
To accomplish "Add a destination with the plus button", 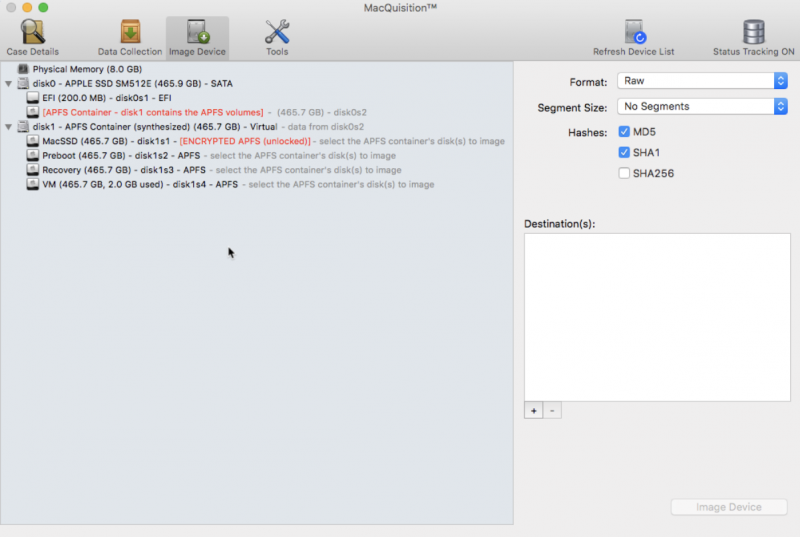I will tap(534, 411).
